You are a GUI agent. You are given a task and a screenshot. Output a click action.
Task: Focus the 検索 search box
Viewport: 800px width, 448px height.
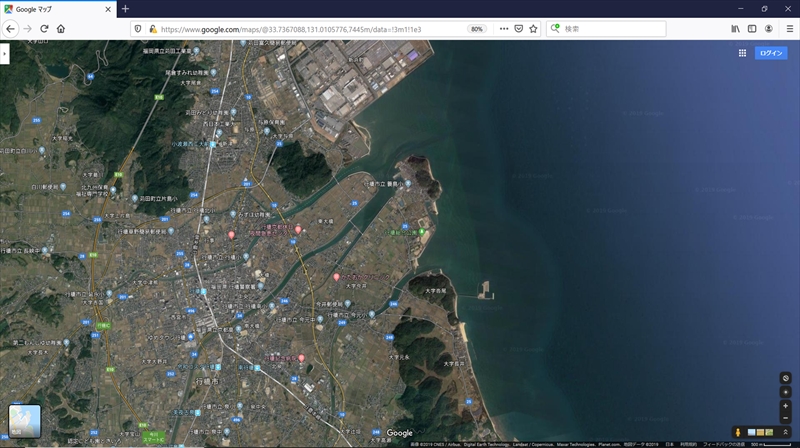click(606, 29)
